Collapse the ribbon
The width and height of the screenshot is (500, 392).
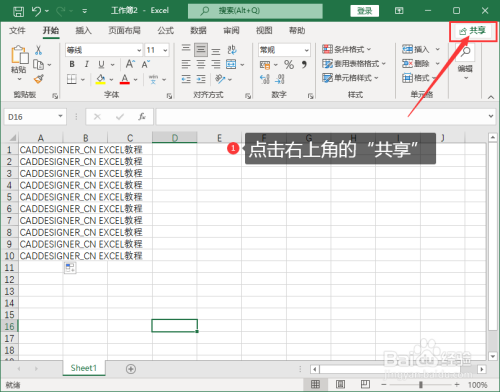pos(491,97)
